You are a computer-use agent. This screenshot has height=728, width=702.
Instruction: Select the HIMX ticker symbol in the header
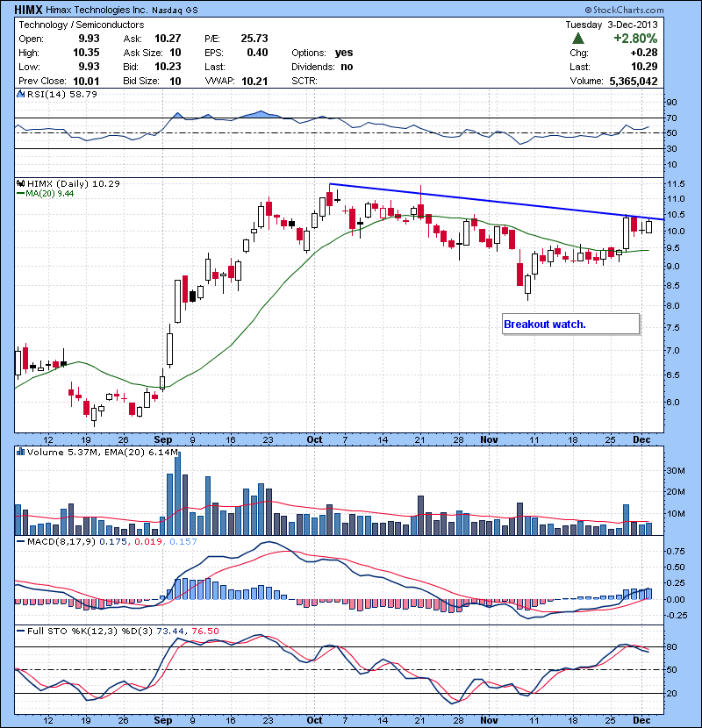[28, 10]
